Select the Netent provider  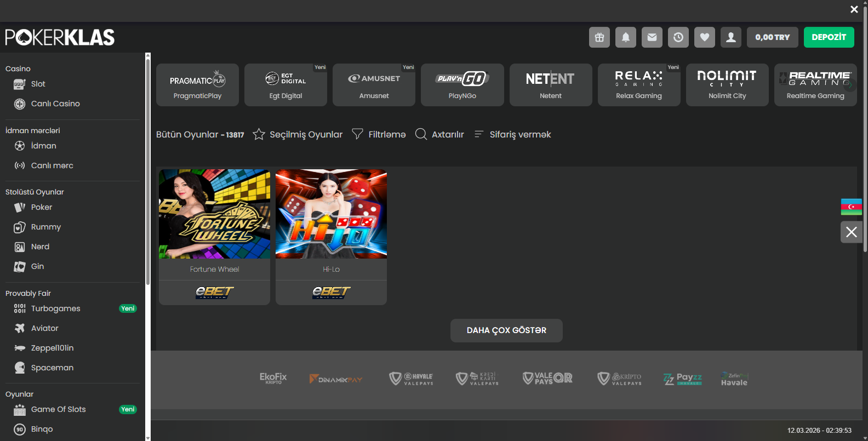[x=551, y=85]
